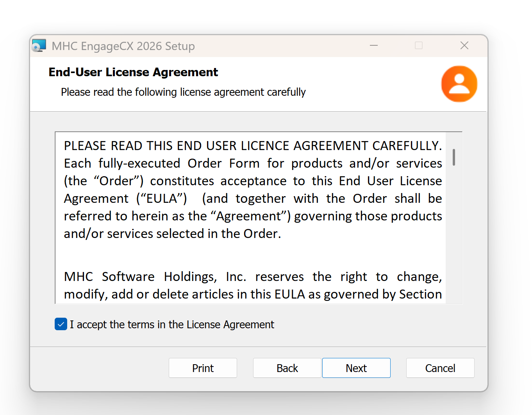This screenshot has width=532, height=415.
Task: Click the line "and/or services selected in the Order."
Action: 172,234
